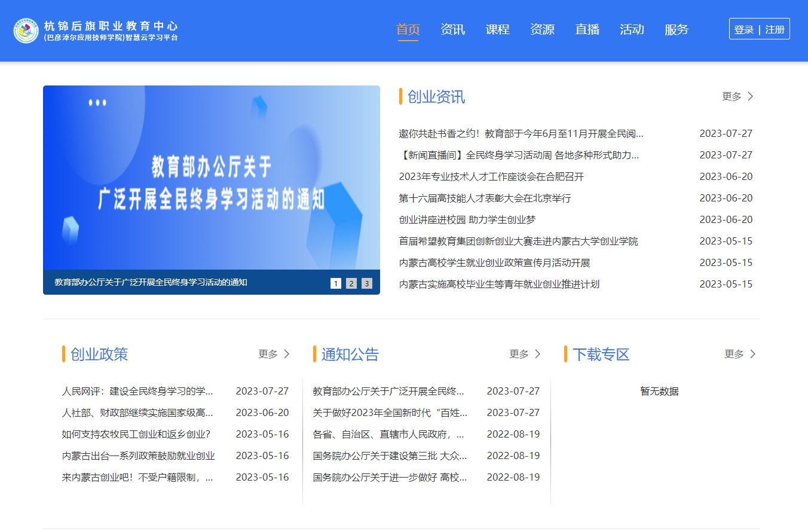The width and height of the screenshot is (808, 532).
Task: Click the 登录 button
Action: point(743,29)
